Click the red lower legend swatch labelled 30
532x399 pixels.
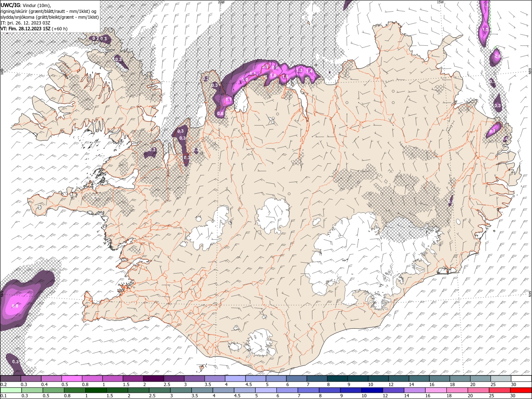coord(521,390)
